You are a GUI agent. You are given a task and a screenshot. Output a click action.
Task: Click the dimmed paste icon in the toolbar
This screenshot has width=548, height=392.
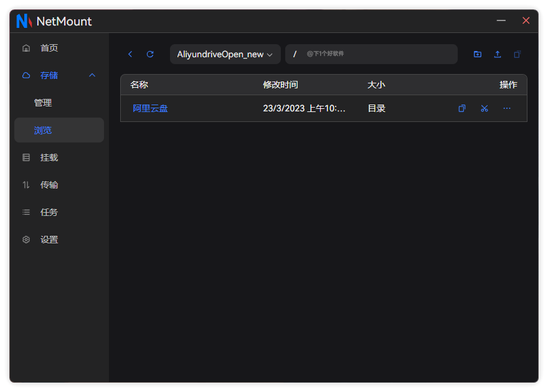click(517, 54)
